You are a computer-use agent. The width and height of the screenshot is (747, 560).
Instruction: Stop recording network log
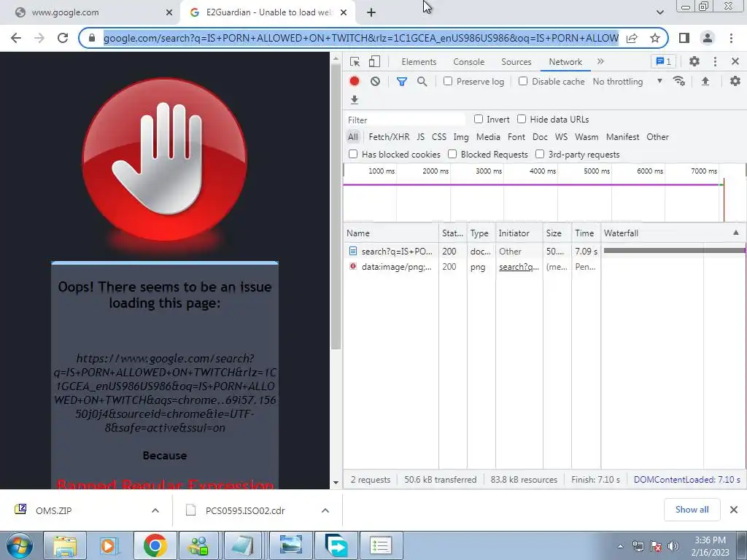[x=355, y=82]
